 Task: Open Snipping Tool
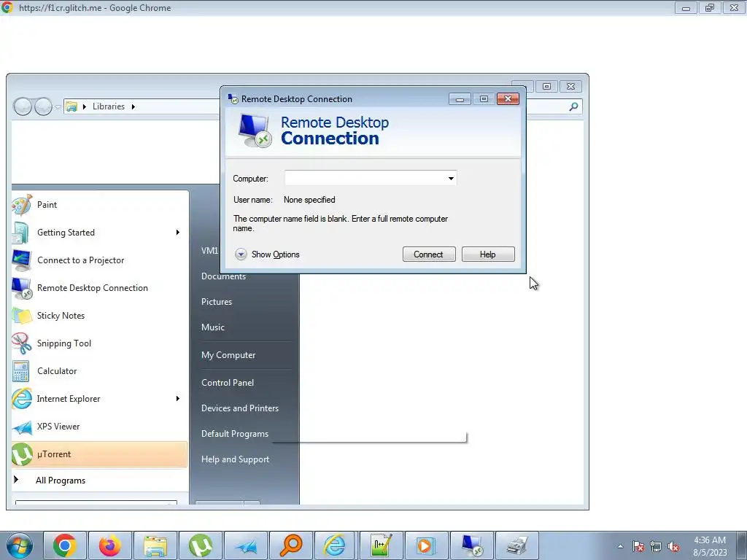tap(99, 343)
